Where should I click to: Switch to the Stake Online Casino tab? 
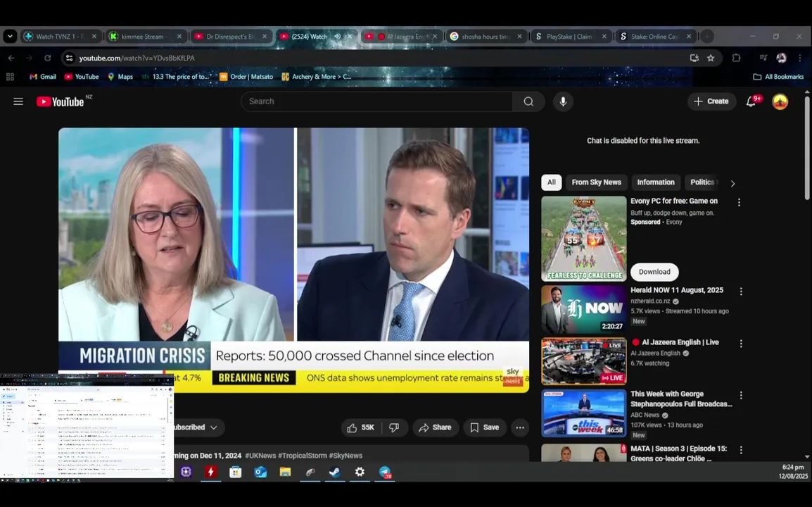pyautogui.click(x=656, y=37)
